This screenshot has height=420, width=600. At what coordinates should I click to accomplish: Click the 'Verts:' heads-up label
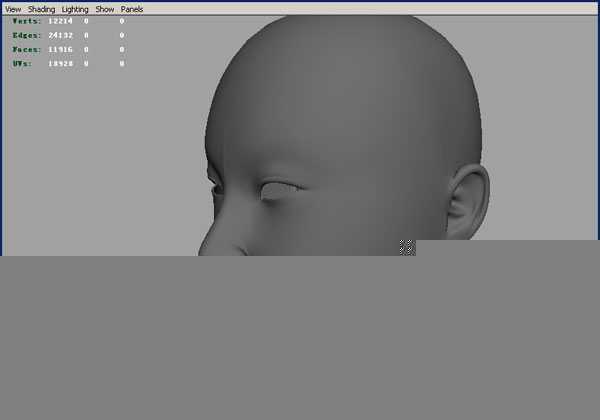click(x=27, y=21)
